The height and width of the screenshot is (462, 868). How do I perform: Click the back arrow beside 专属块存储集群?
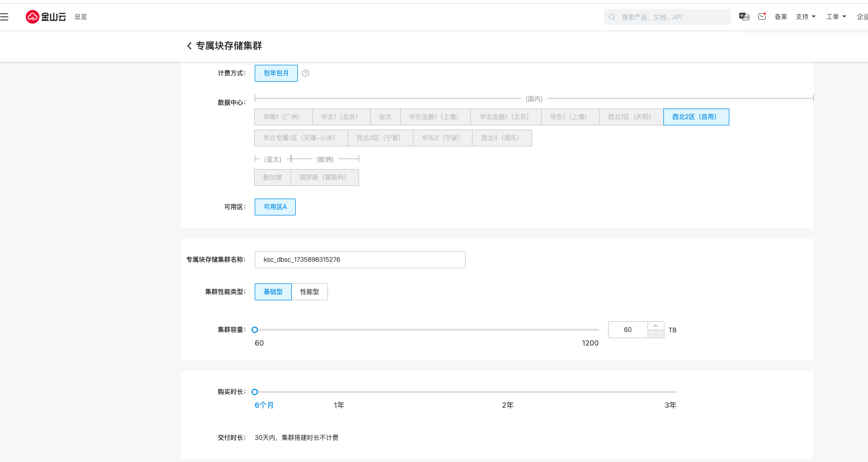click(x=189, y=46)
